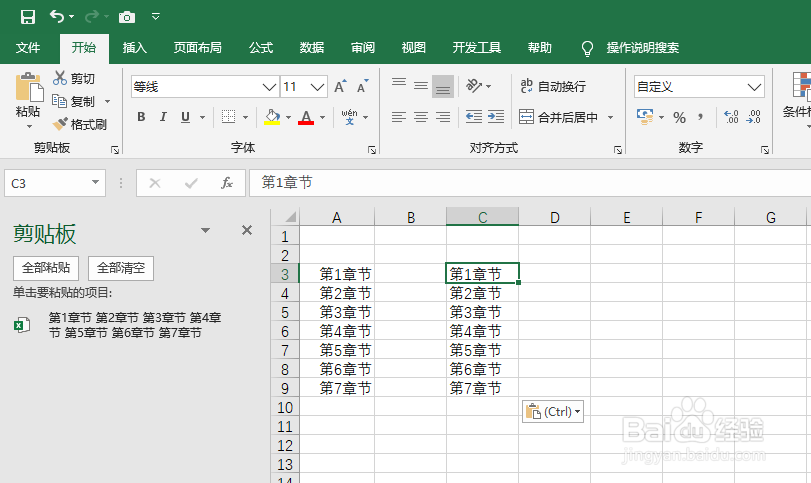Screen dimensions: 811x483
Task: Switch to the 视图 tab
Action: point(414,48)
